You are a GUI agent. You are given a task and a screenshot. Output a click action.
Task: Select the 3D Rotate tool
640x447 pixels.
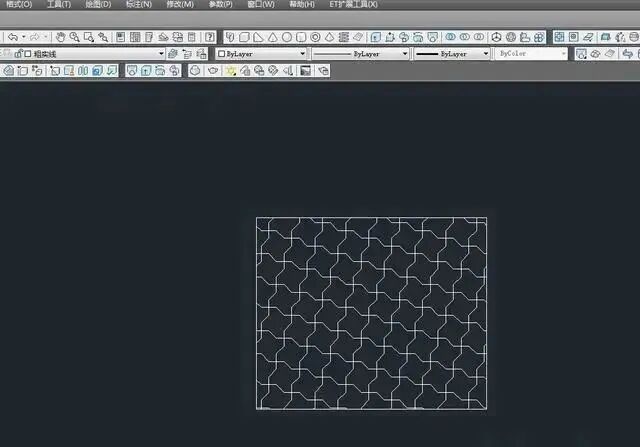(511, 37)
